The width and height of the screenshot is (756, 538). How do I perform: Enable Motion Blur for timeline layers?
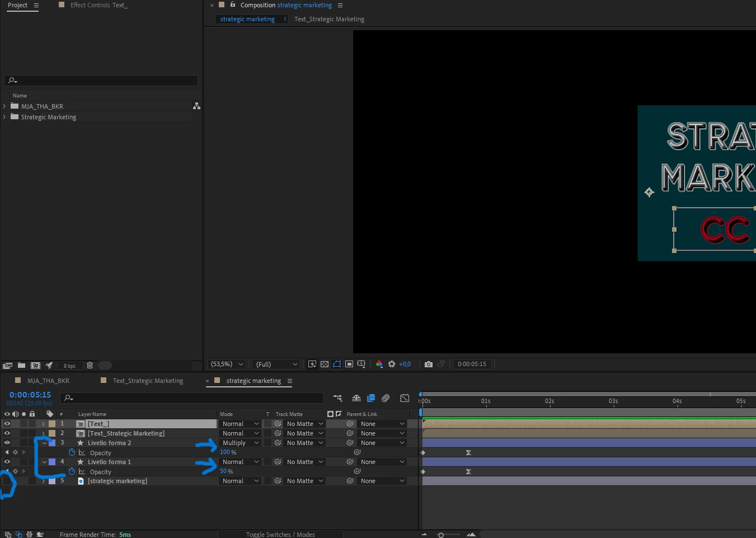coord(386,398)
